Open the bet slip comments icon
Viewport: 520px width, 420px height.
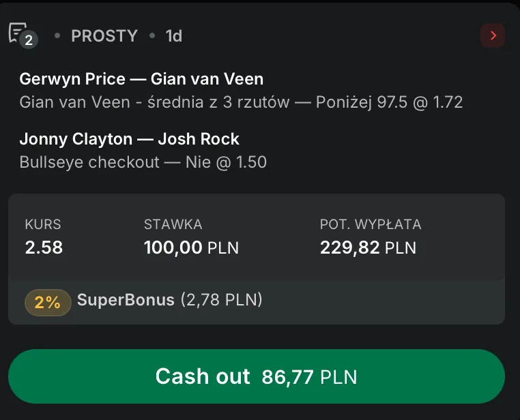pyautogui.click(x=17, y=32)
